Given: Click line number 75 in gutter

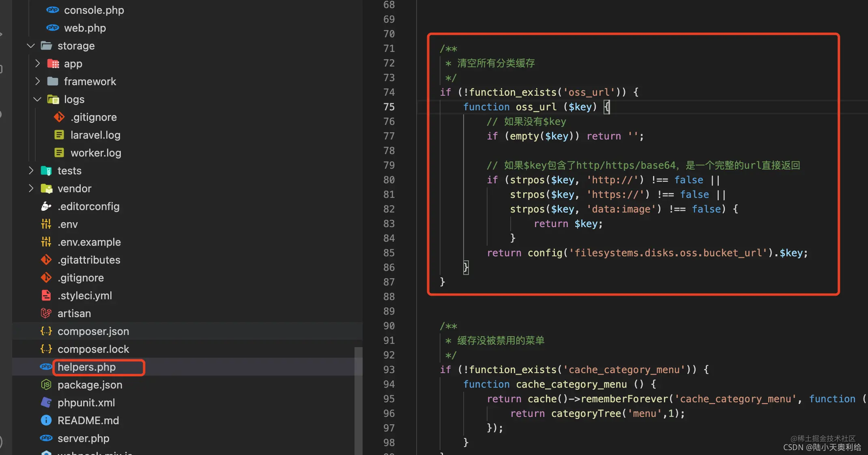Looking at the screenshot, I should tap(389, 107).
